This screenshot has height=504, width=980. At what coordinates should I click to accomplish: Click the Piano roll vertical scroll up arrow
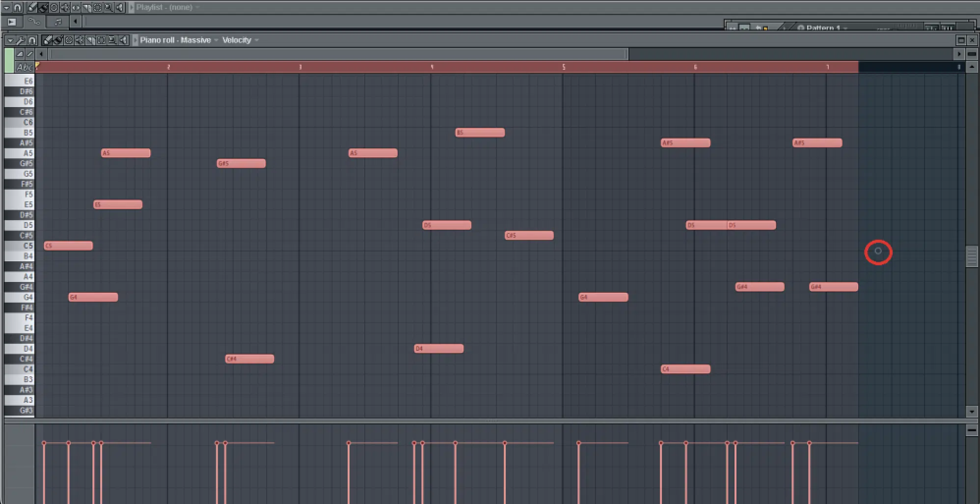971,67
